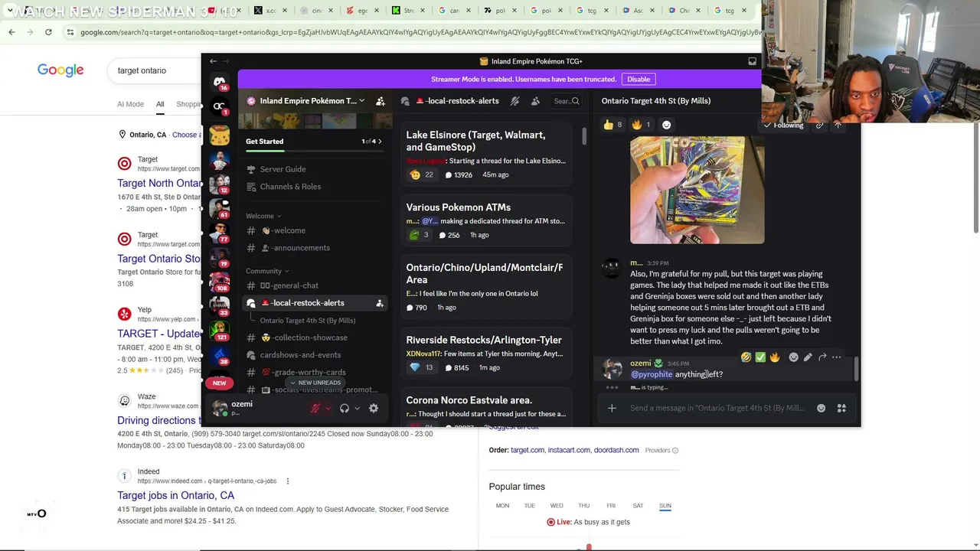Open Lake Elsinore forum post
This screenshot has height=551, width=980.
point(487,155)
